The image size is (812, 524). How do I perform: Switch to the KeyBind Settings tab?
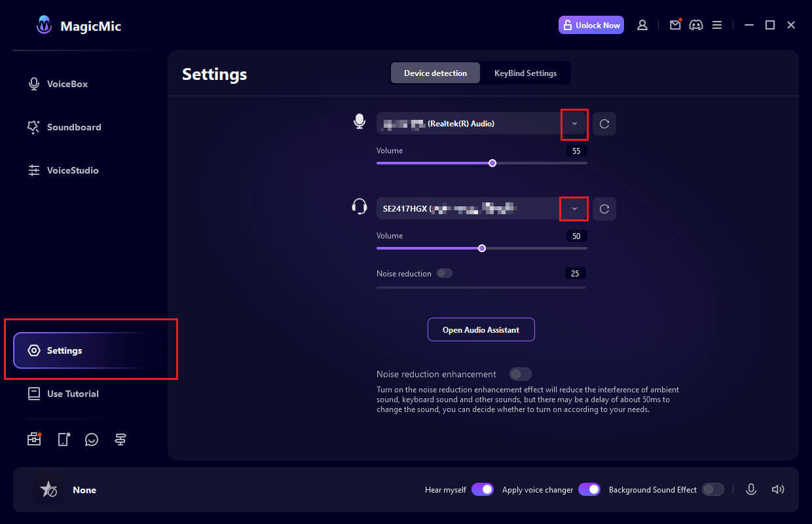(x=525, y=73)
